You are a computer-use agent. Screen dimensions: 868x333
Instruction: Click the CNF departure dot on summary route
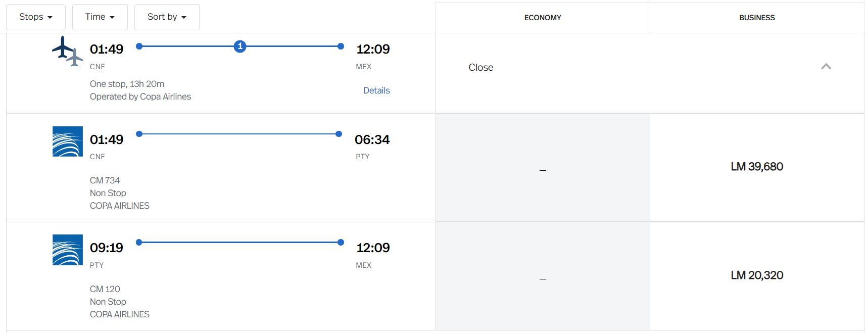pos(139,46)
